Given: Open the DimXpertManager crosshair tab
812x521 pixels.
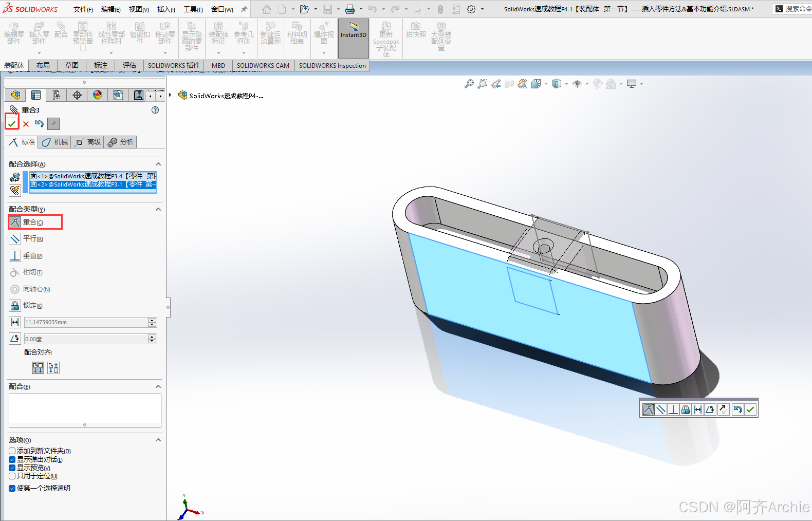Looking at the screenshot, I should click(77, 95).
